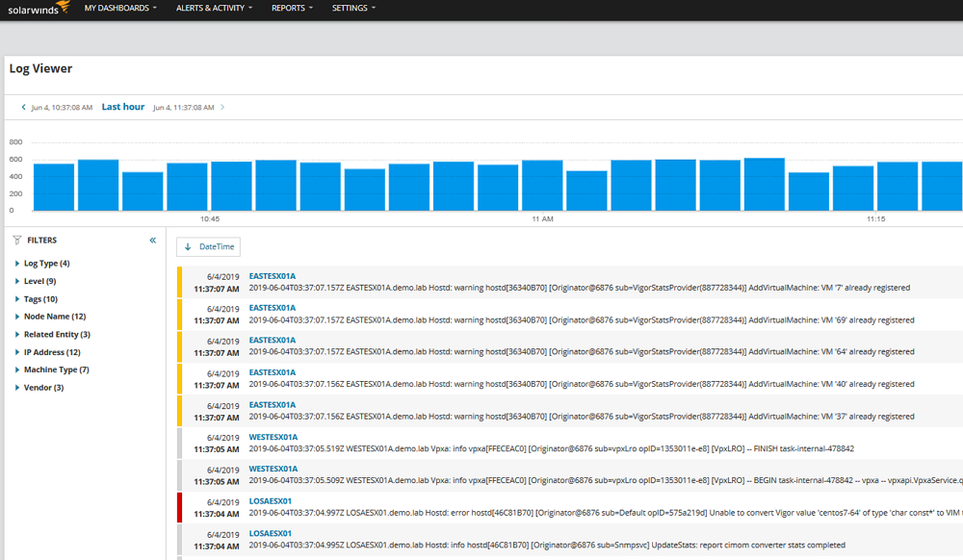Open LOSAESX01 node for error entry
This screenshot has height=560, width=963.
point(271,501)
